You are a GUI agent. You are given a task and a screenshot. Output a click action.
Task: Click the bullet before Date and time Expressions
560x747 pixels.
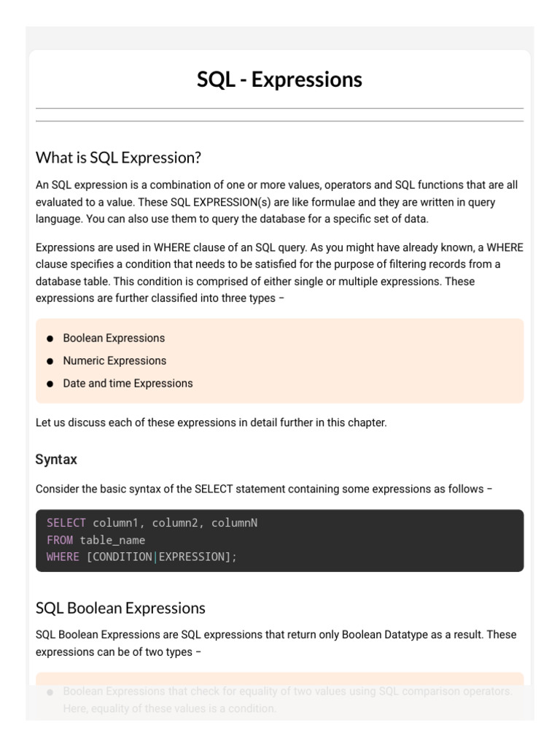pos(50,384)
